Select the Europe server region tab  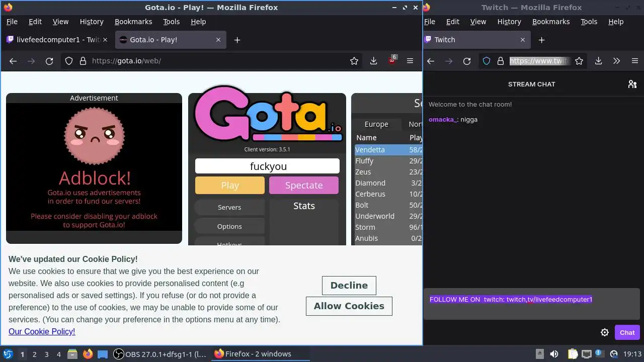pyautogui.click(x=376, y=124)
